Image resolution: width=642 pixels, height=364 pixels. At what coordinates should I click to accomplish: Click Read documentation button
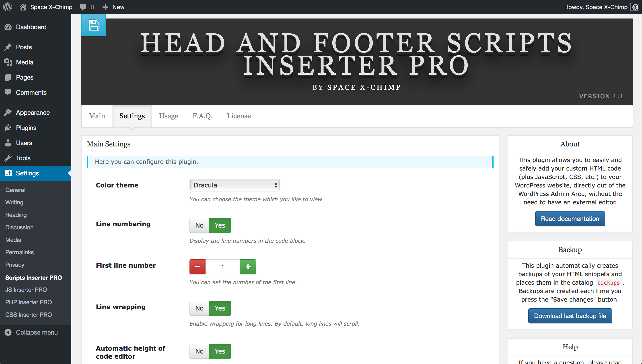coord(569,219)
